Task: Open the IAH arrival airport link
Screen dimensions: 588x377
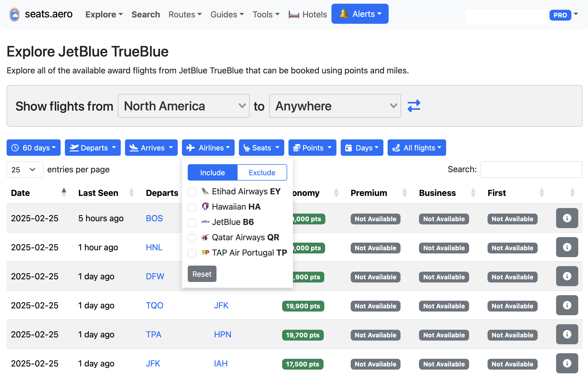Action: click(x=221, y=363)
